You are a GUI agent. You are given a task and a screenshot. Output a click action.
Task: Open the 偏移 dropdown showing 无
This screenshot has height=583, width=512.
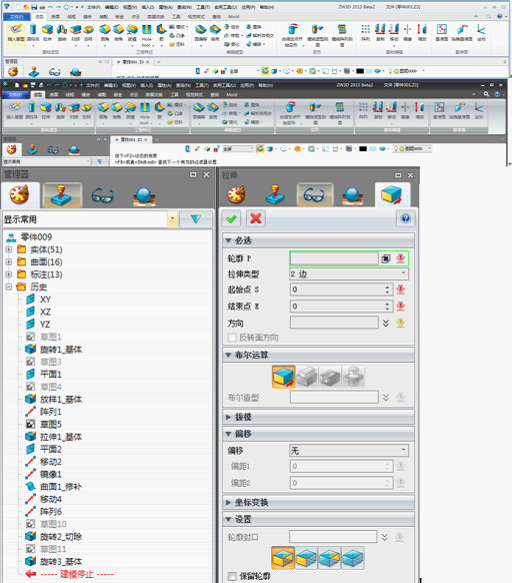[x=349, y=451]
